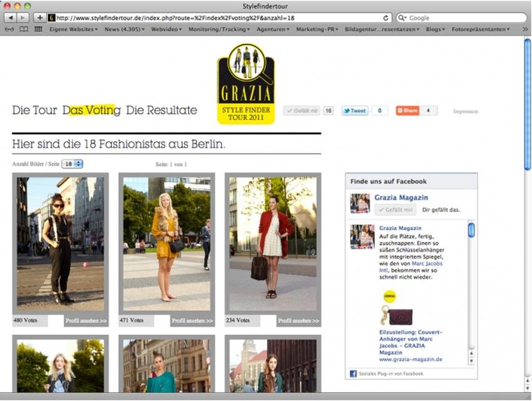532x401 pixels.
Task: Click the Facebook feed scroll down arrow
Action: click(471, 361)
